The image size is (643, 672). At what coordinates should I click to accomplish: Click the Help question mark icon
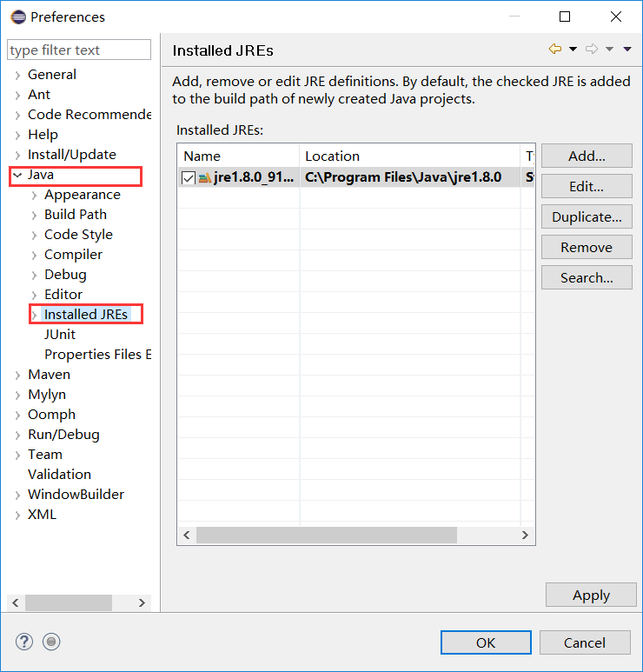[24, 642]
